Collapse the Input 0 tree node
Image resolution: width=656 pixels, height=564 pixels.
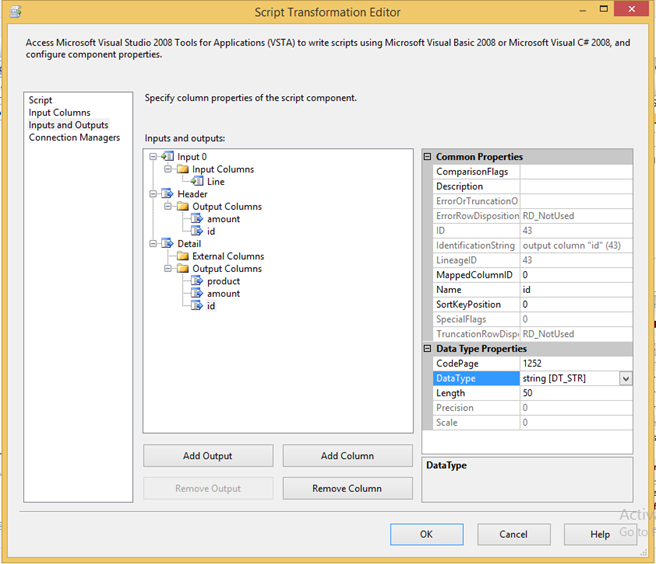[153, 156]
